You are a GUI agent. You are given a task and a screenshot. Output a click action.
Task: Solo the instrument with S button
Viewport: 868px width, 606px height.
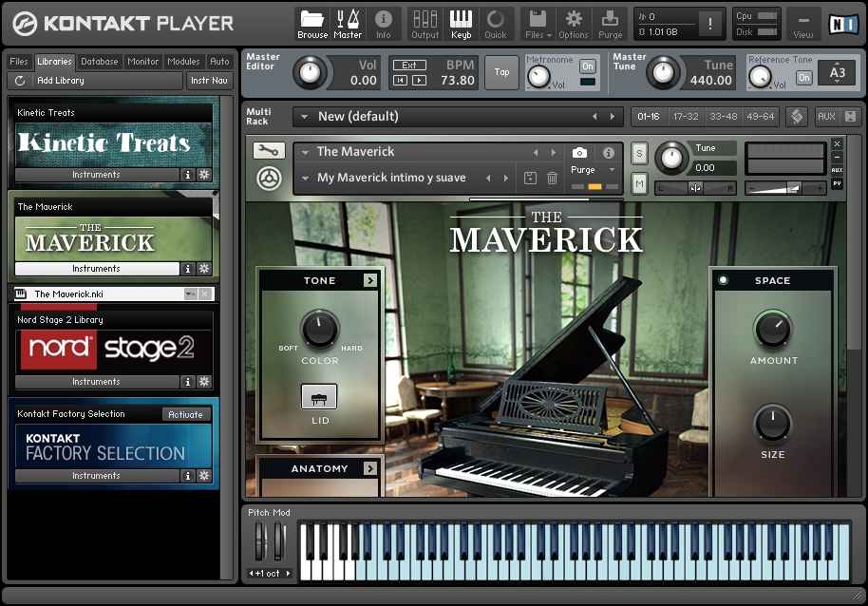(x=639, y=153)
